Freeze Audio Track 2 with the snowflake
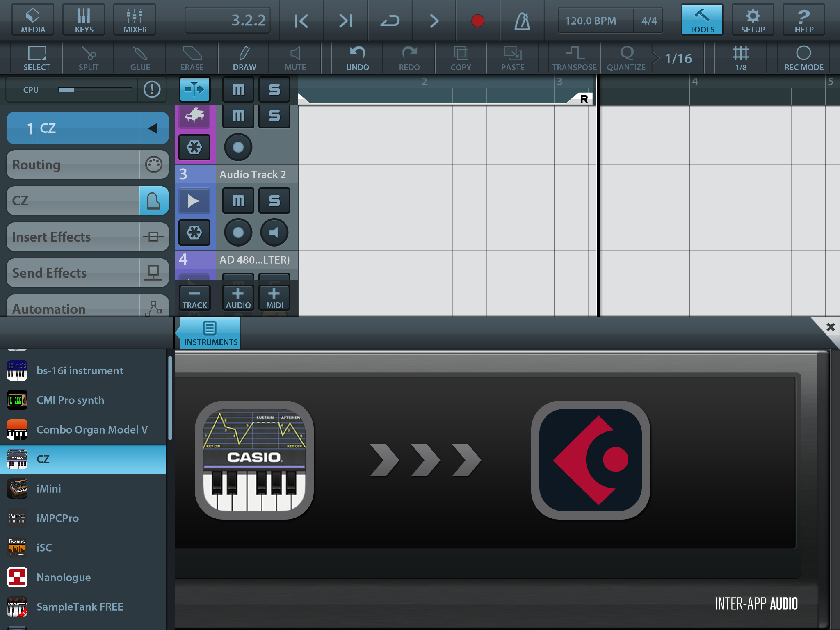Image resolution: width=840 pixels, height=630 pixels. pos(195,233)
